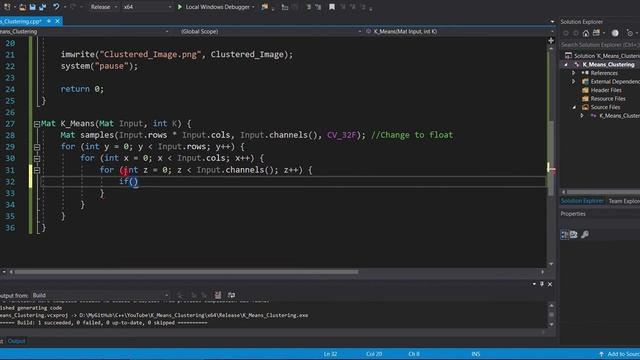Viewport: 640px width, 360px height.
Task: Place cursor in if() parentheses line 32
Action: tap(133, 182)
